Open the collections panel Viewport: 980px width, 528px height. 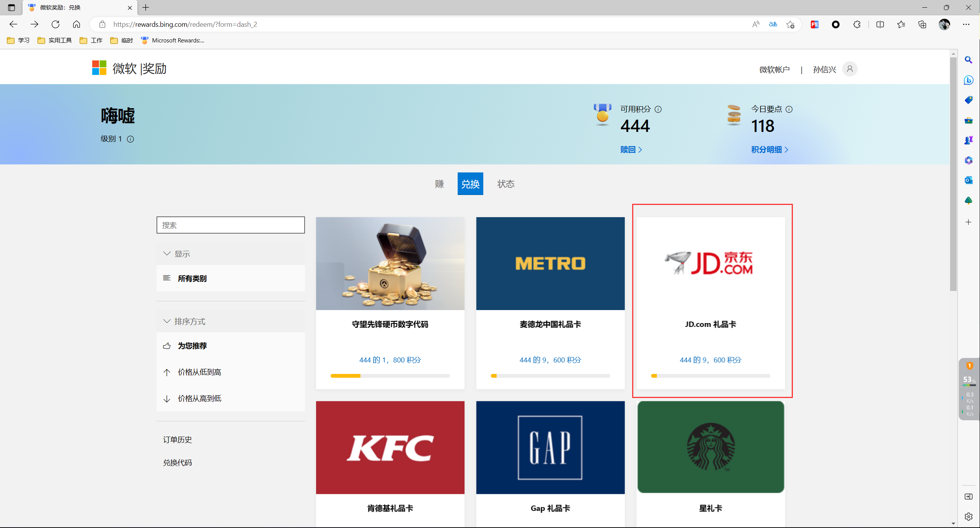click(x=922, y=24)
